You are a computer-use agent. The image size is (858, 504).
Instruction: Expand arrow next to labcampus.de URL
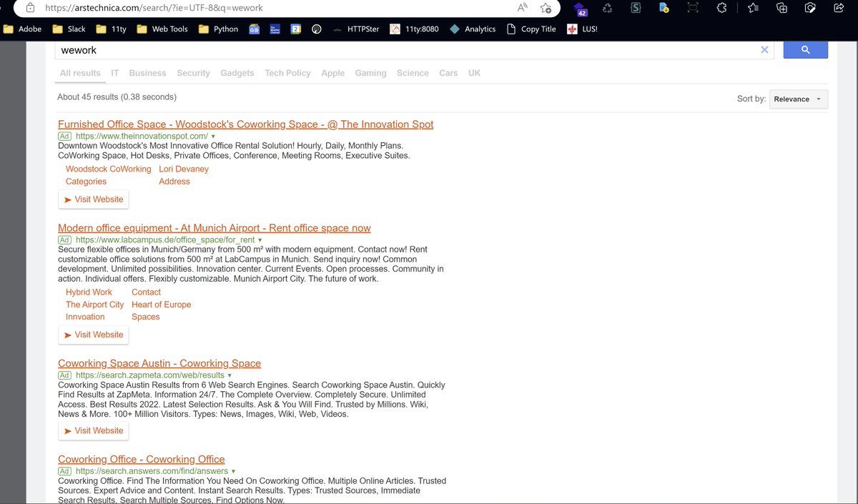[x=260, y=240]
